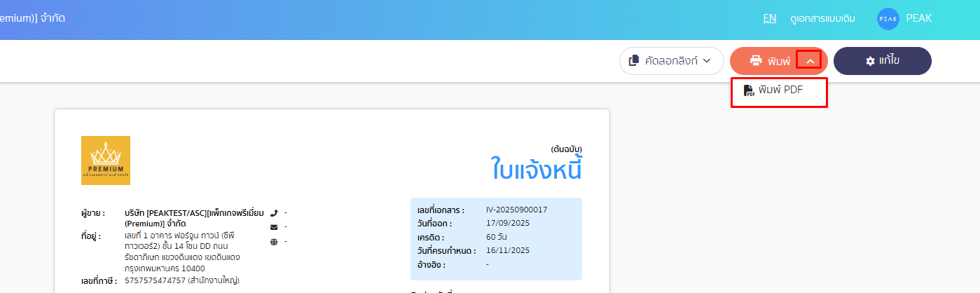
Task: Click the (ต้นฉบับ) original label
Action: 567,149
